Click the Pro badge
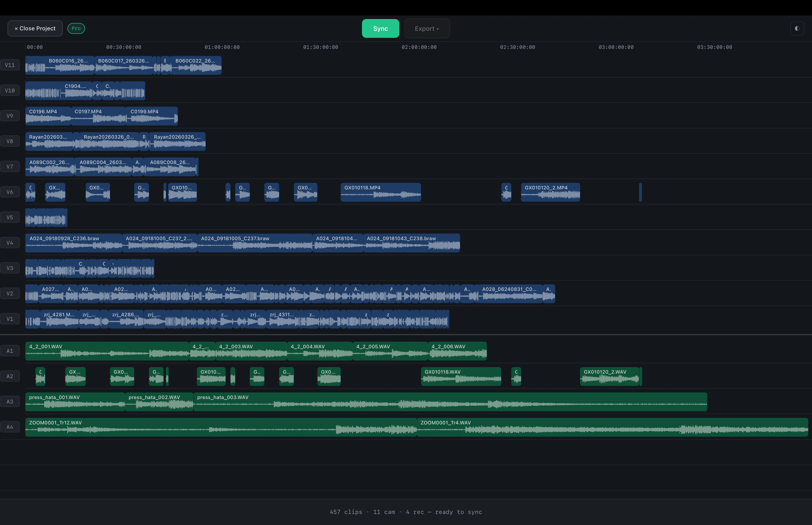 tap(76, 28)
